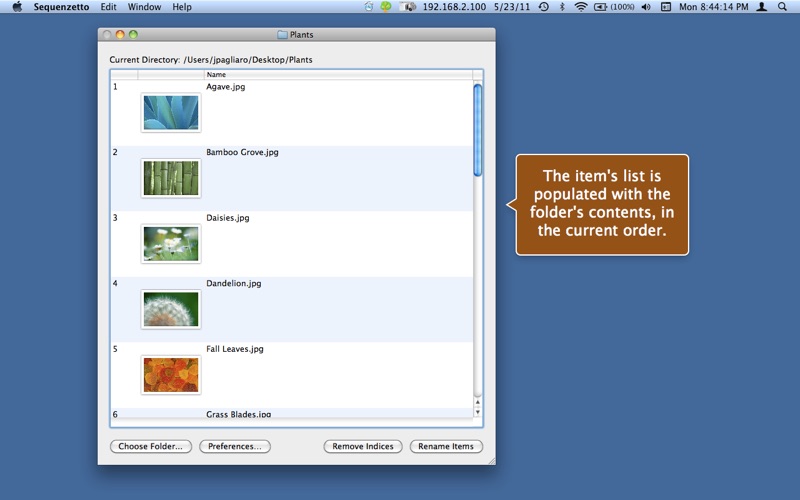Click the Bamboo Grove.jpg file name
The width and height of the screenshot is (800, 500).
pyautogui.click(x=242, y=152)
